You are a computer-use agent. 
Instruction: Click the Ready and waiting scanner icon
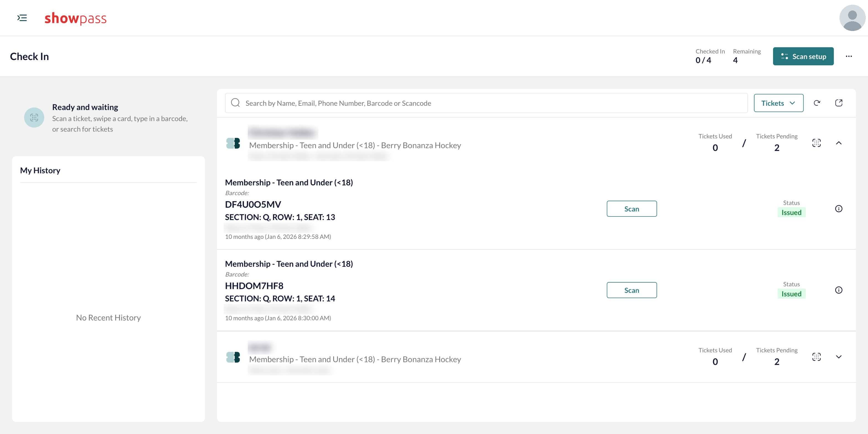click(34, 118)
